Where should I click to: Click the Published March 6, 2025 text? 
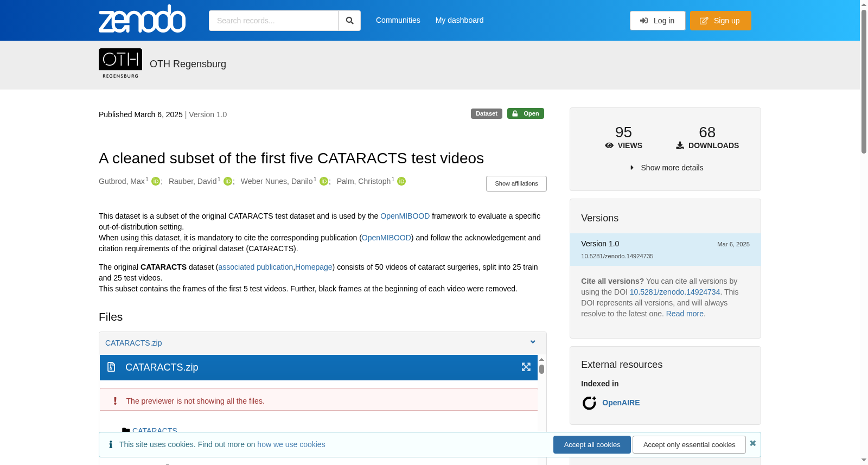tap(141, 114)
